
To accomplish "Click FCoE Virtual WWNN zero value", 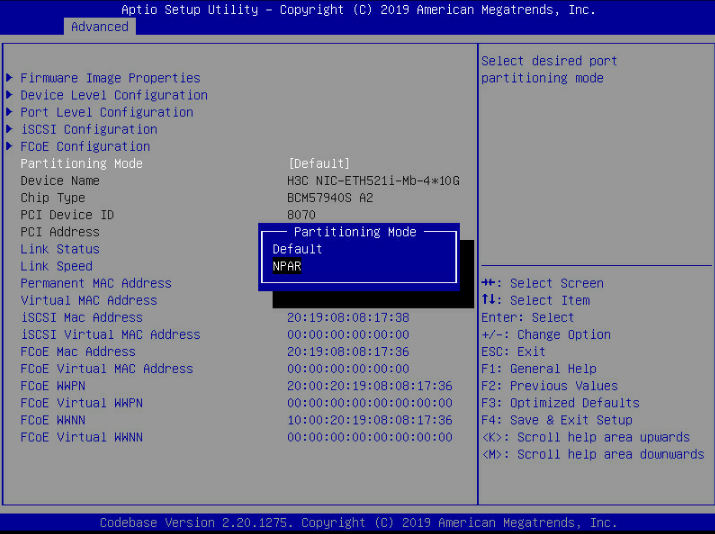I will [x=369, y=437].
